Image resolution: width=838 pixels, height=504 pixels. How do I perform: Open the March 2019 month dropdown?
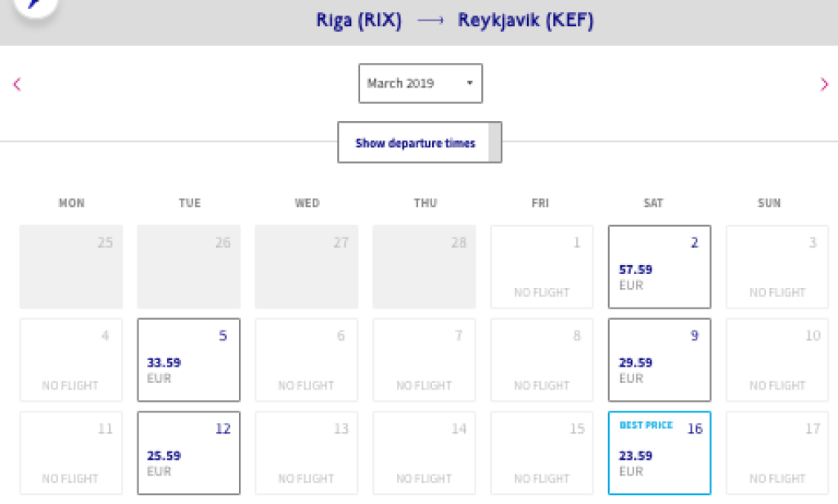click(420, 83)
